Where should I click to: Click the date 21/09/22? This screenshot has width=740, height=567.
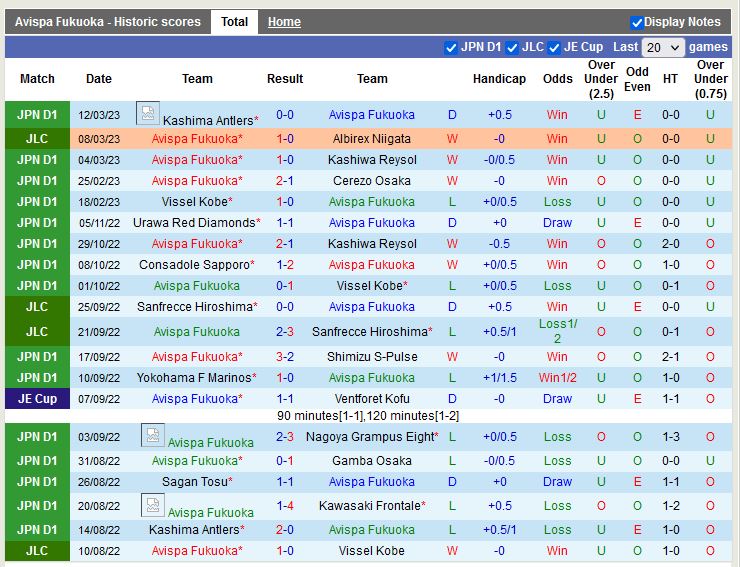click(99, 332)
